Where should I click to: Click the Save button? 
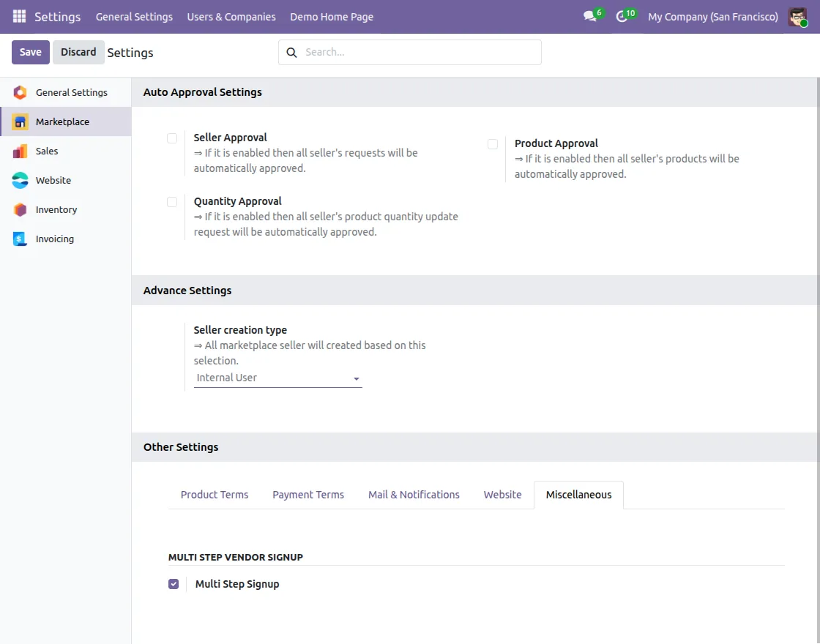pos(30,52)
